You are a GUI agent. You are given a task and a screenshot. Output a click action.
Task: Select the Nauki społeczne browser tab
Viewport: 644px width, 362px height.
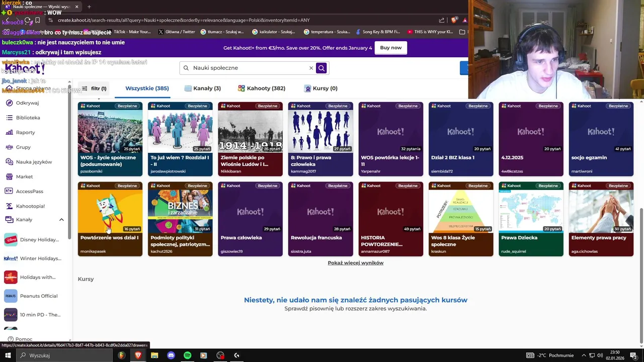coord(42,7)
